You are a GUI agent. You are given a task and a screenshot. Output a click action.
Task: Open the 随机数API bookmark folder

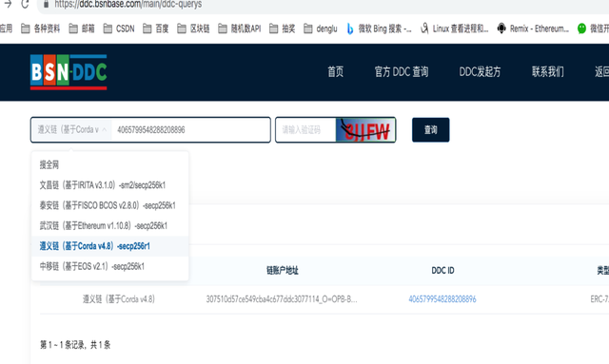tap(239, 29)
